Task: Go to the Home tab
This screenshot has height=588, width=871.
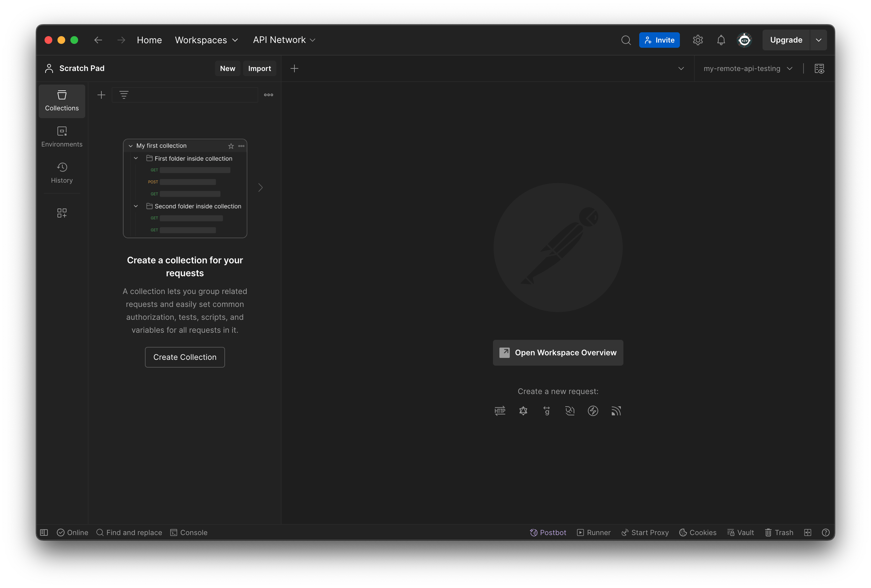Action: coord(149,40)
